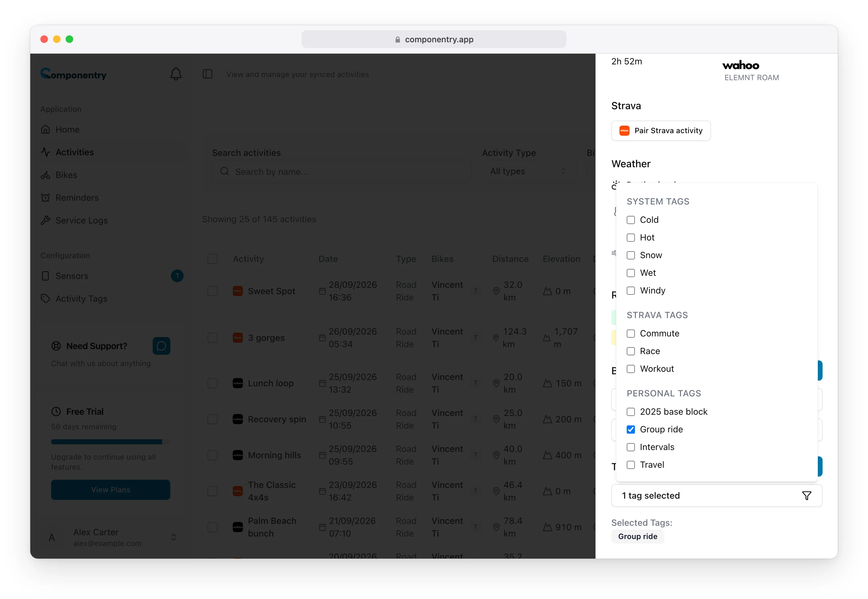This screenshot has height=599, width=868.
Task: Click the filter funnel icon in tag selector
Action: click(x=806, y=495)
